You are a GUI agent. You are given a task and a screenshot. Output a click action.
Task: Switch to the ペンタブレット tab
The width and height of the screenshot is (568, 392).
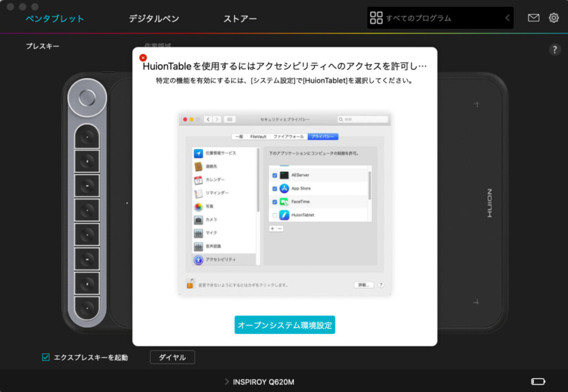tap(55, 18)
